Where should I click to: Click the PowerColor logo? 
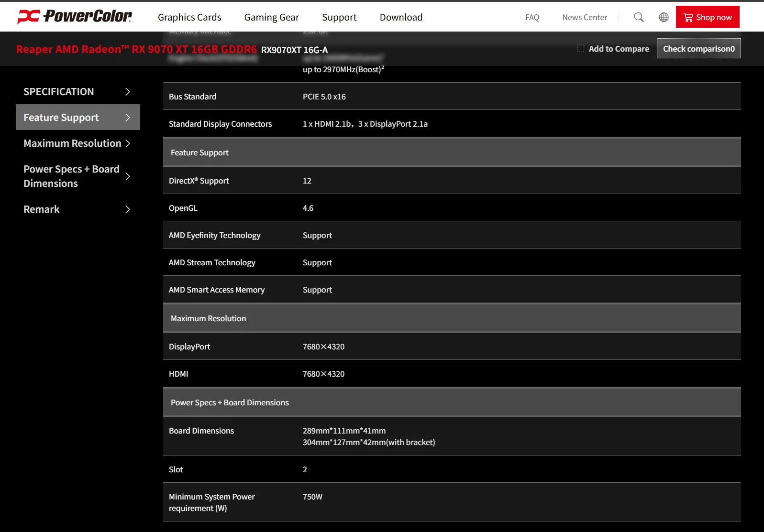(x=75, y=16)
